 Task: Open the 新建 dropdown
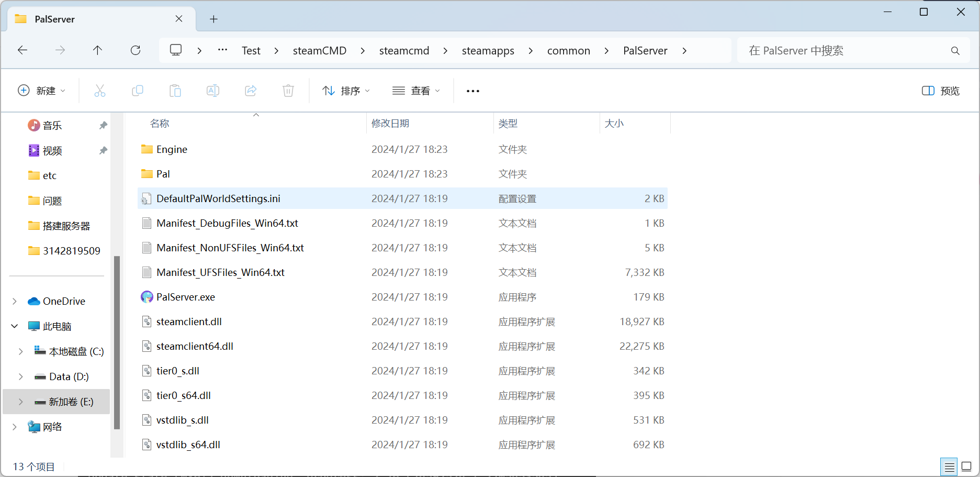pyautogui.click(x=42, y=91)
